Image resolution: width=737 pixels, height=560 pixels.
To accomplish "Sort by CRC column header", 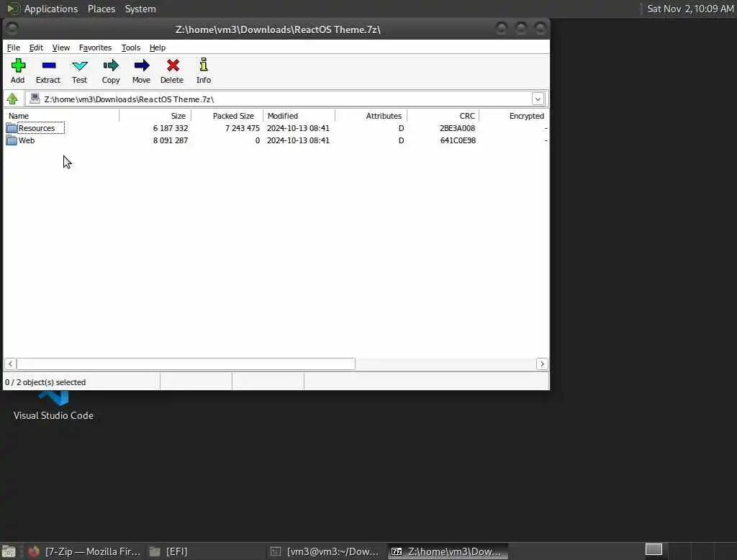I will pyautogui.click(x=443, y=116).
